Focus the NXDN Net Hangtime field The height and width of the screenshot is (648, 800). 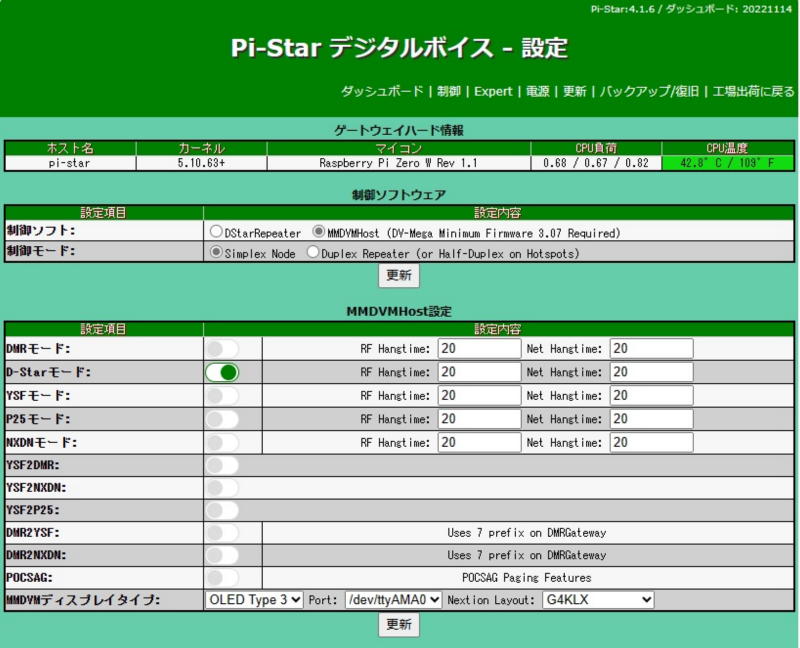[652, 443]
